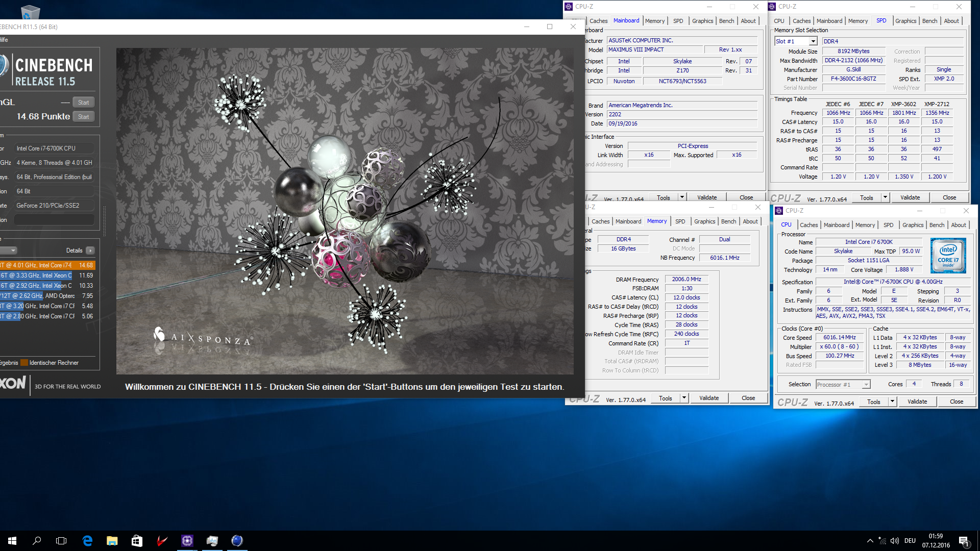Open the system monitor icon in the taskbar
This screenshot has height=551, width=980.
click(x=212, y=541)
